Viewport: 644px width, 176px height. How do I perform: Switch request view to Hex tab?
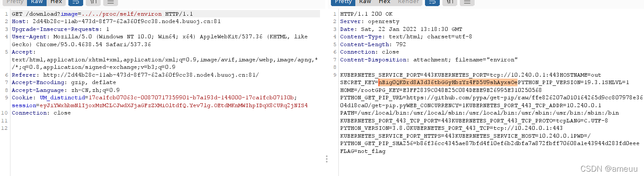click(56, 2)
